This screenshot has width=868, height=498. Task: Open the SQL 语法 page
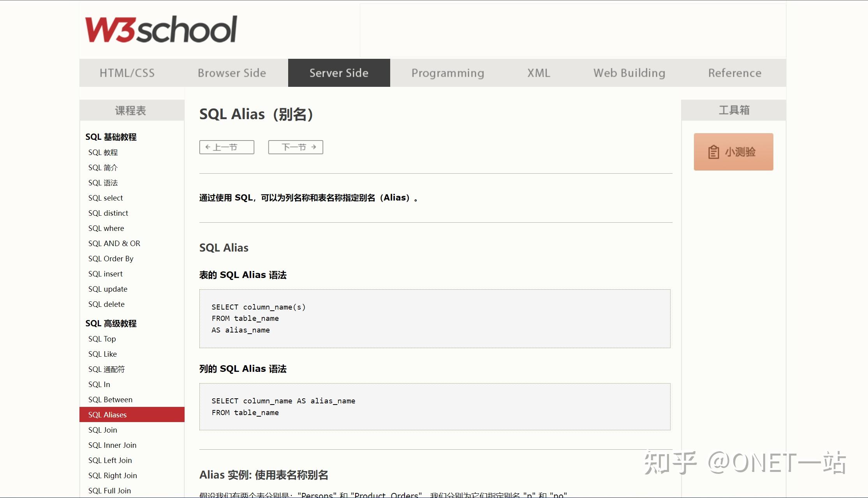[103, 183]
